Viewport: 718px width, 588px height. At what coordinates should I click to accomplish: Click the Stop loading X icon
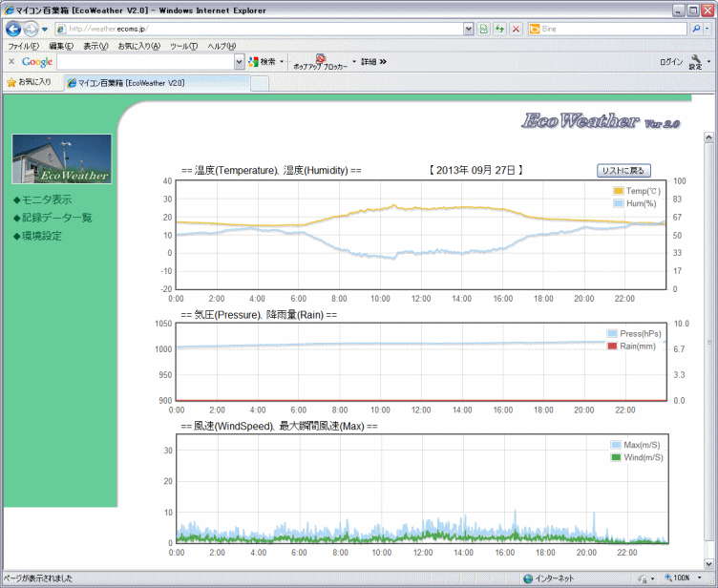point(516,30)
